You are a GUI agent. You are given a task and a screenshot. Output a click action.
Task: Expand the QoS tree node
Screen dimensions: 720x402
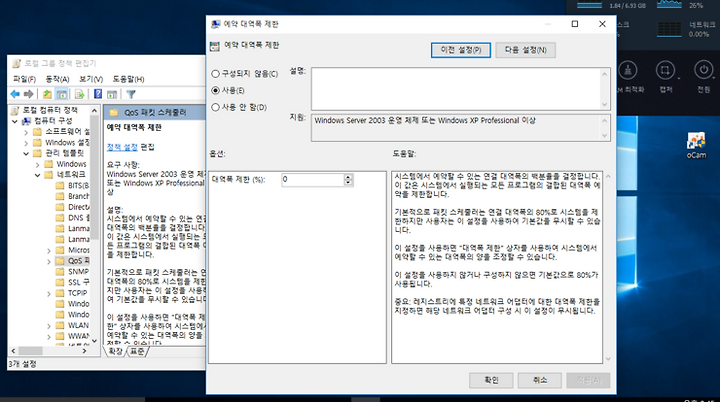coord(49,261)
